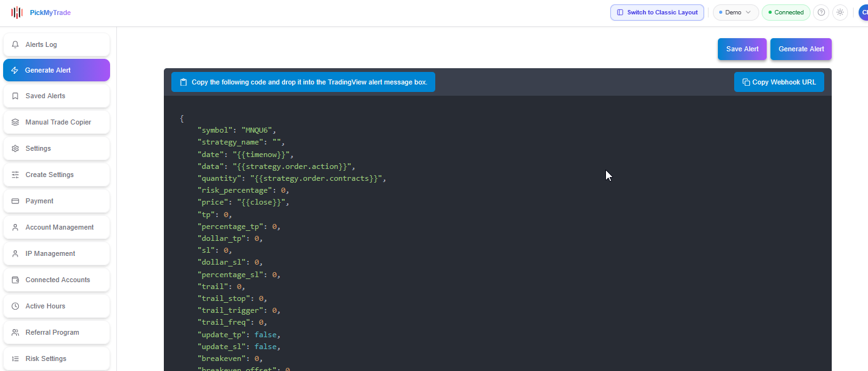Viewport: 868px width, 371px height.
Task: Click the "data" strategy.order.action line
Action: 276,166
